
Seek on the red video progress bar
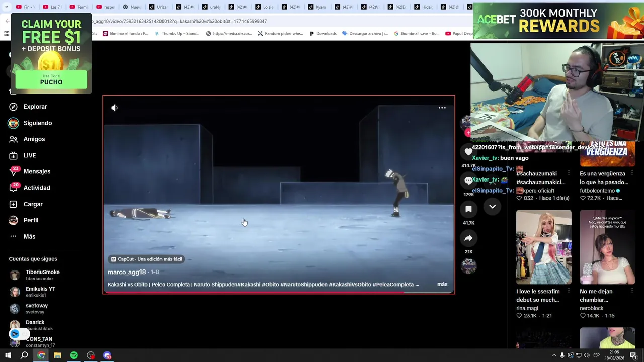278,292
